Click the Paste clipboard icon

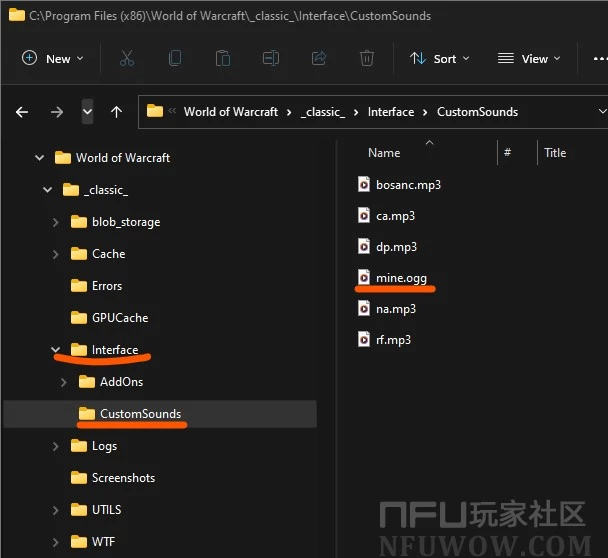(222, 59)
